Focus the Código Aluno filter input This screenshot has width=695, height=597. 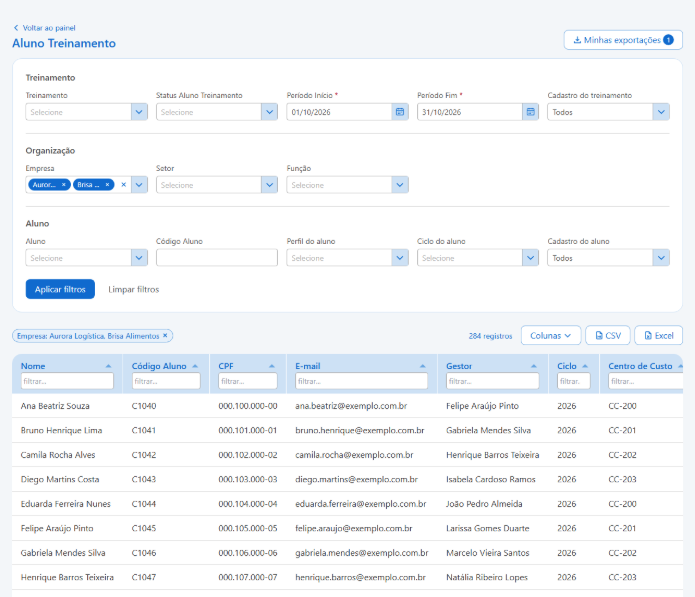pos(217,258)
